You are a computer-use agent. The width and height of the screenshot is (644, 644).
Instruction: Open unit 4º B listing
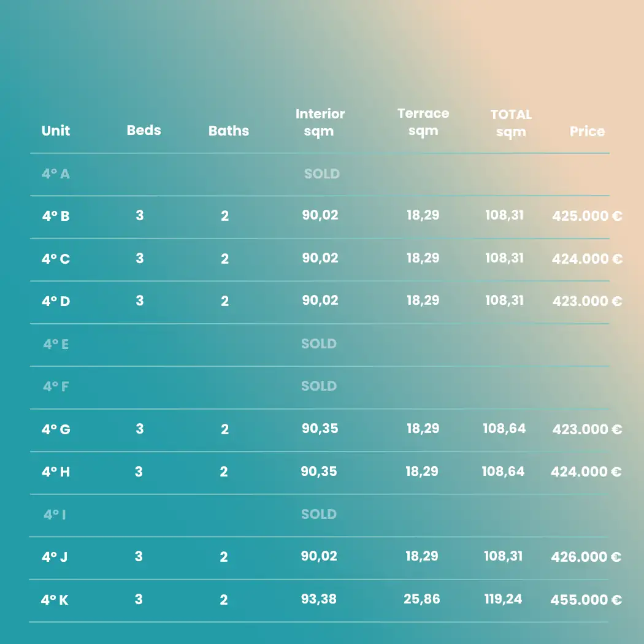pos(55,217)
